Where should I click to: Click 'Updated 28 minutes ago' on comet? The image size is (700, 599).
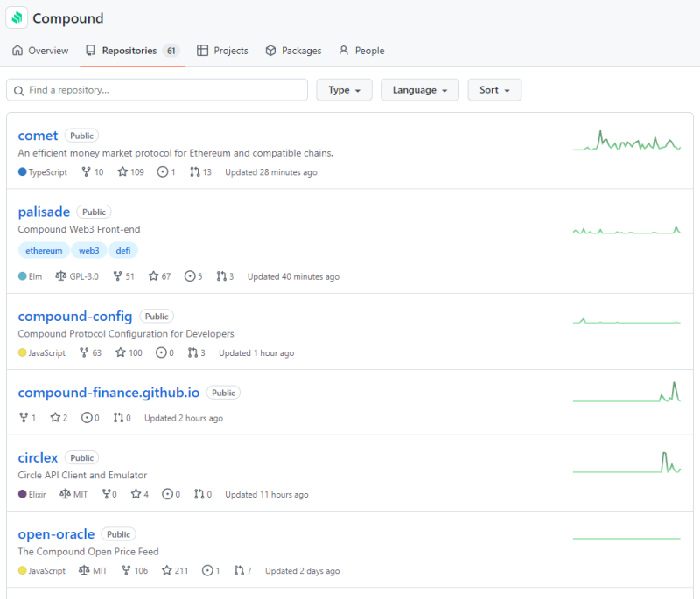271,172
